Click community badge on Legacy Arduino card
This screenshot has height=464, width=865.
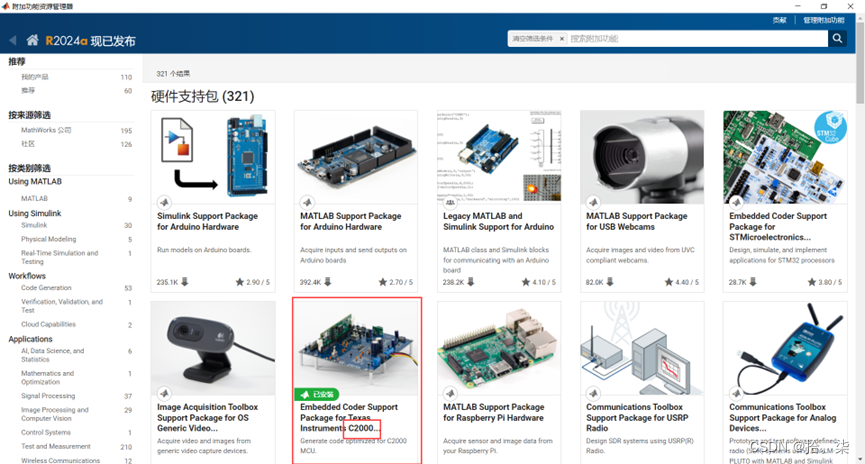[450, 202]
